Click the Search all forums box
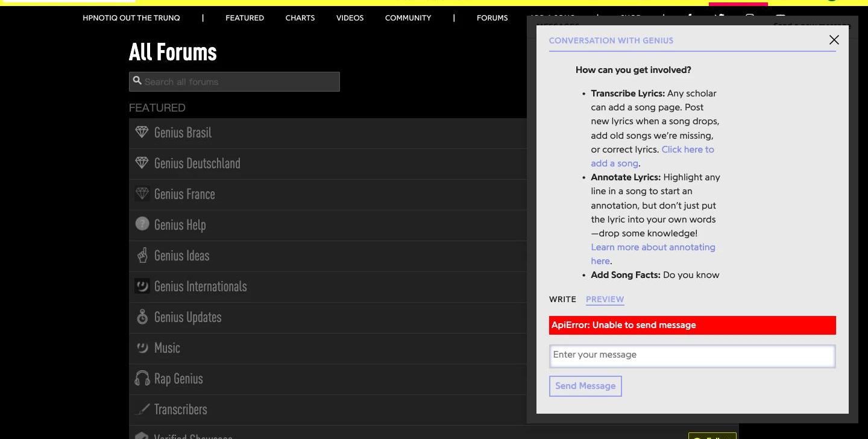The height and width of the screenshot is (439, 868). click(235, 82)
